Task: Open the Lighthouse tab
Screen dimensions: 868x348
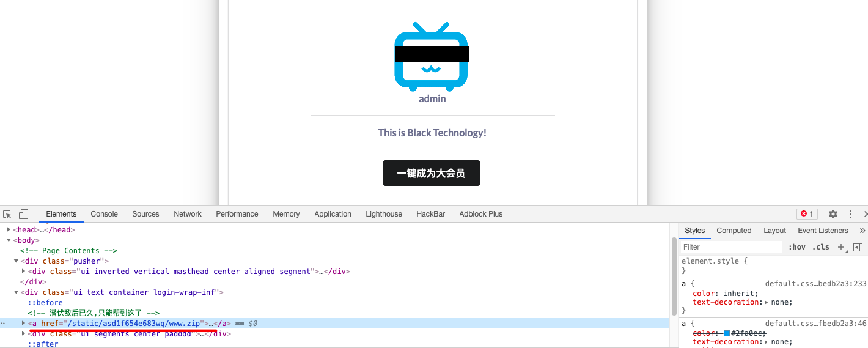Action: [x=384, y=214]
